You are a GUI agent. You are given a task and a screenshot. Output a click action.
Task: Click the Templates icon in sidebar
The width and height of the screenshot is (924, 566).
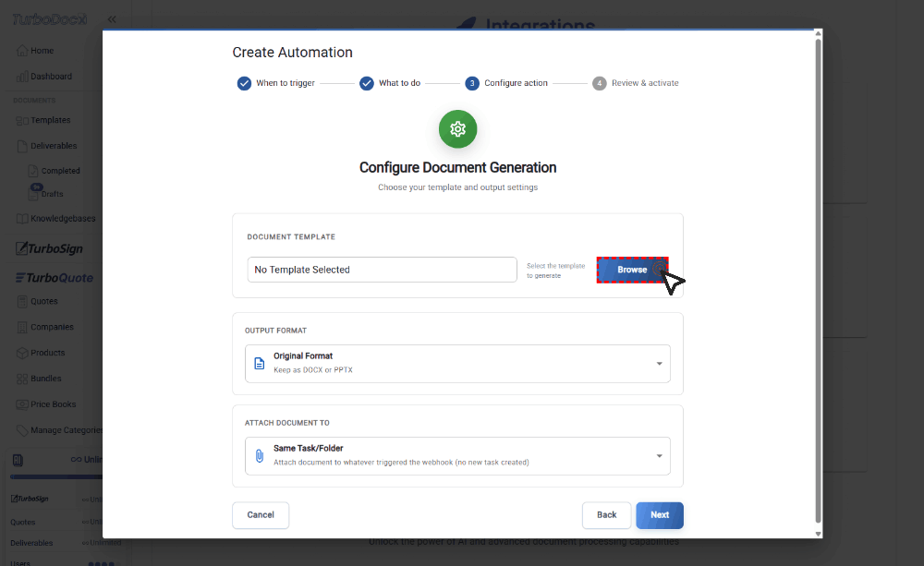[x=22, y=120]
